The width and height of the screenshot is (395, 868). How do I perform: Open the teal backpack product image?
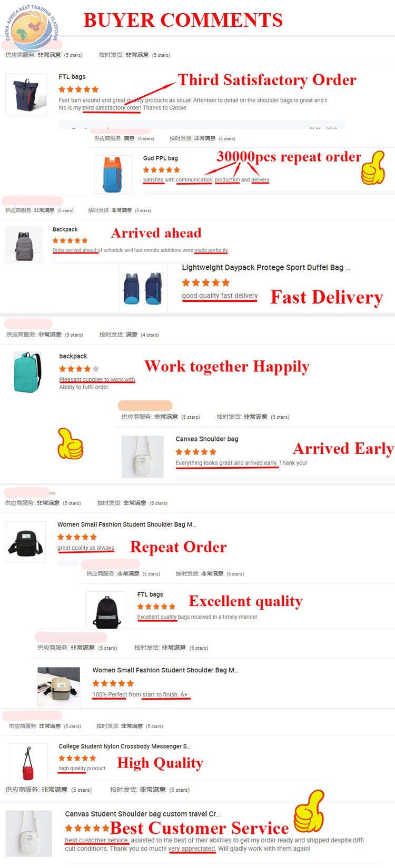click(x=27, y=372)
